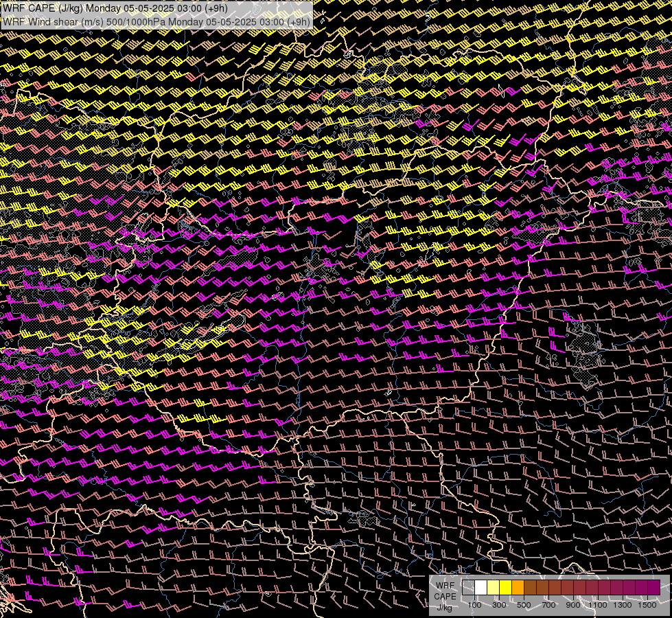The image size is (672, 618).
Task: Click the white CAPE legend swatch
Action: pyautogui.click(x=481, y=587)
